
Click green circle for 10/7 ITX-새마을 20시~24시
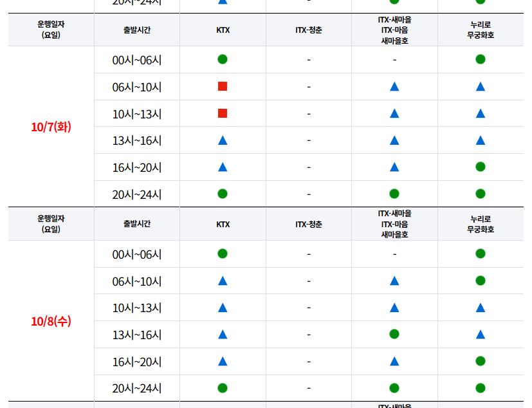coord(394,194)
